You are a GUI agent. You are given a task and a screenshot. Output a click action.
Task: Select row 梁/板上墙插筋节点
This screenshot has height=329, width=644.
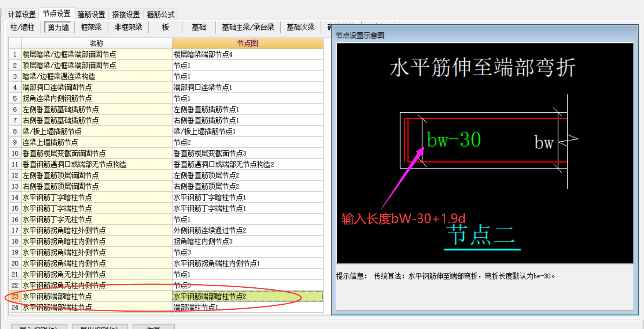click(96, 131)
